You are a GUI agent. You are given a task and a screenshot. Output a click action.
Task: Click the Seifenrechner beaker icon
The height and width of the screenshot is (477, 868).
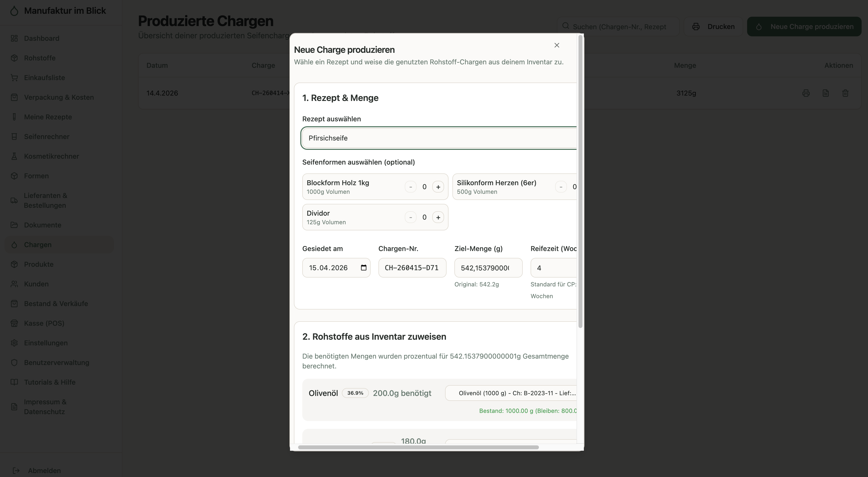[x=14, y=136]
